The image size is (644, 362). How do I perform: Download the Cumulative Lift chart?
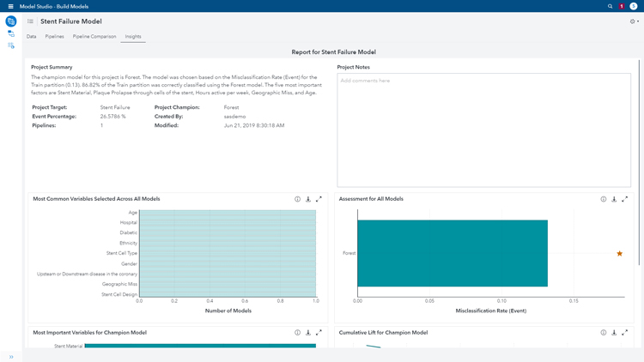click(x=614, y=333)
